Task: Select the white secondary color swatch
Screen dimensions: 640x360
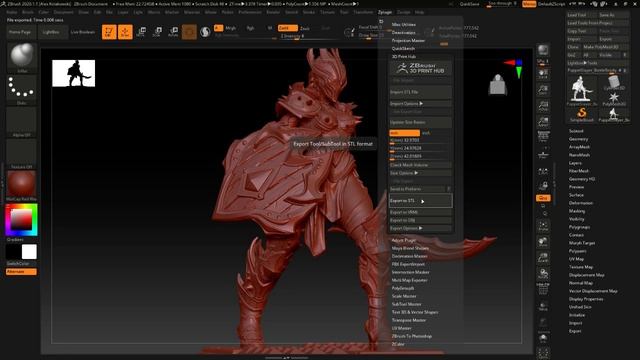Action: pyautogui.click(x=29, y=252)
